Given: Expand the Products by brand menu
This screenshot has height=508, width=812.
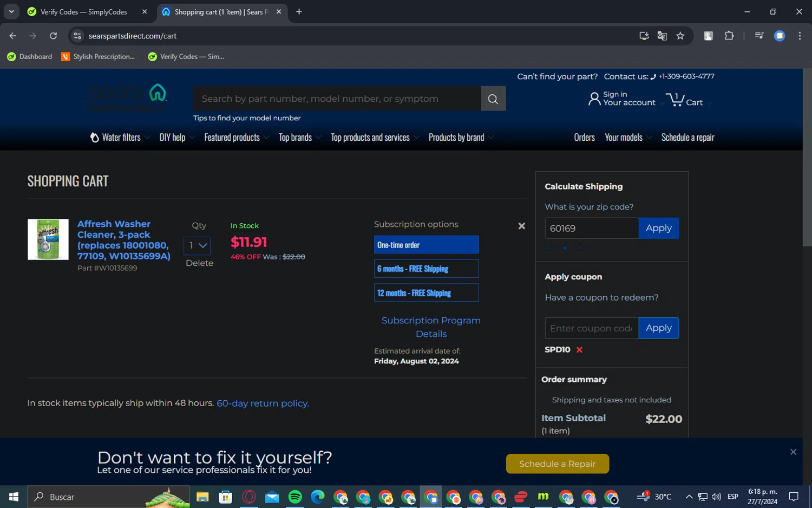Looking at the screenshot, I should tap(461, 138).
